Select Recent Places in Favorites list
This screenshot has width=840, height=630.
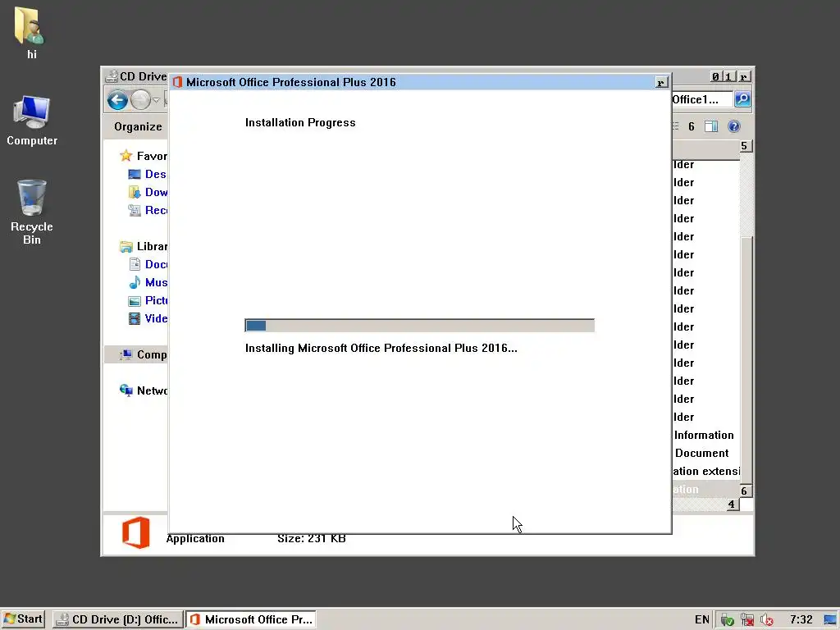[148, 210]
